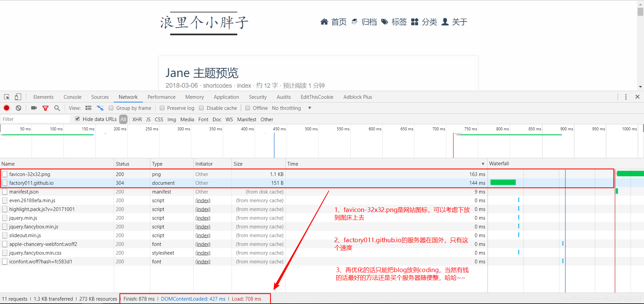The width and height of the screenshot is (644, 304).
Task: Filter requests by Font type
Action: (x=203, y=120)
